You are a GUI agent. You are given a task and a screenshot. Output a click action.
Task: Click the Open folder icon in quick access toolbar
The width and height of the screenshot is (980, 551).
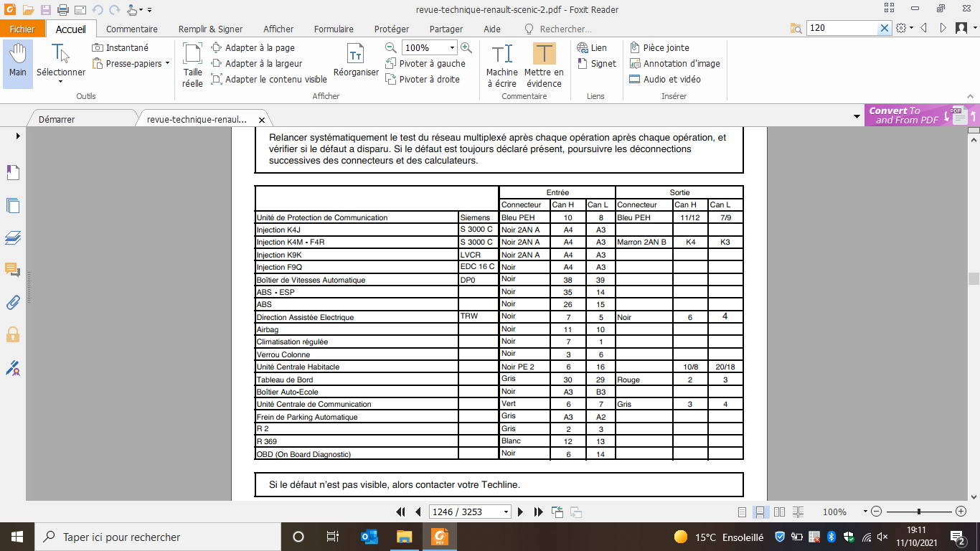pos(29,10)
